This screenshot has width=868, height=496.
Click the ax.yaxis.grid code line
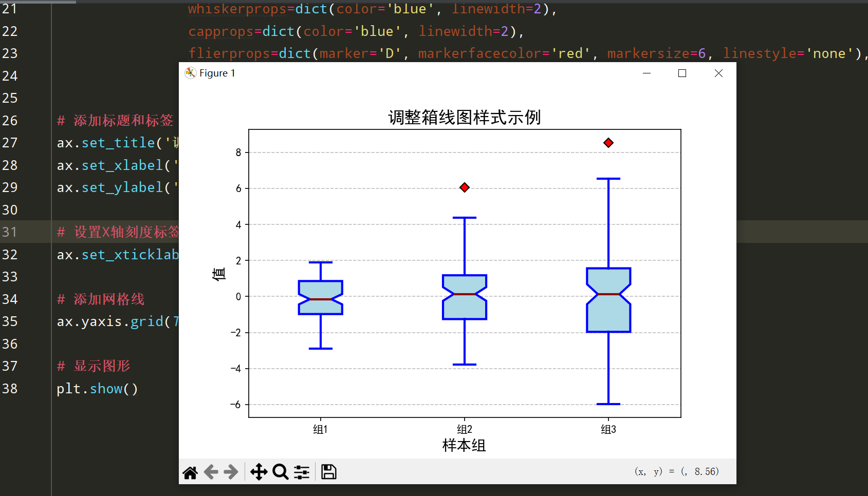tap(118, 321)
